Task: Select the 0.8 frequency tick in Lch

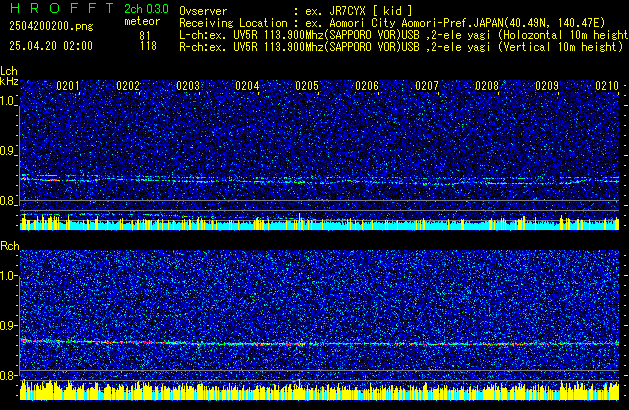Action: pos(8,201)
